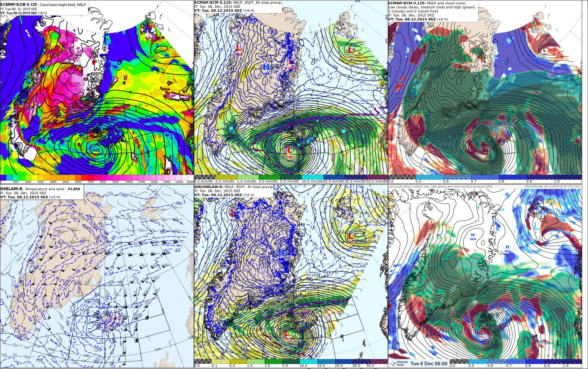Click the blue 20.0 mm/6h legend swatch
The image size is (588, 369).
click(334, 177)
